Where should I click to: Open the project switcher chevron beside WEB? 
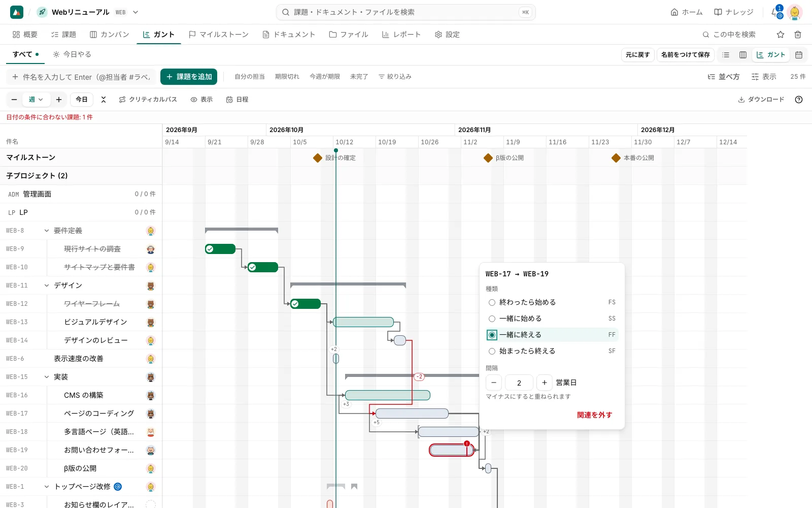(x=136, y=12)
